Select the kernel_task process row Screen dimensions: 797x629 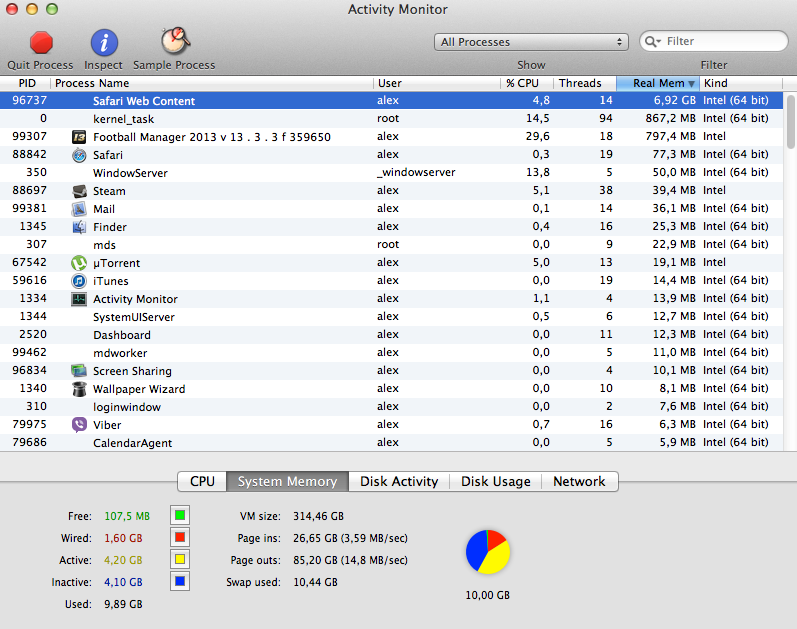click(391, 118)
